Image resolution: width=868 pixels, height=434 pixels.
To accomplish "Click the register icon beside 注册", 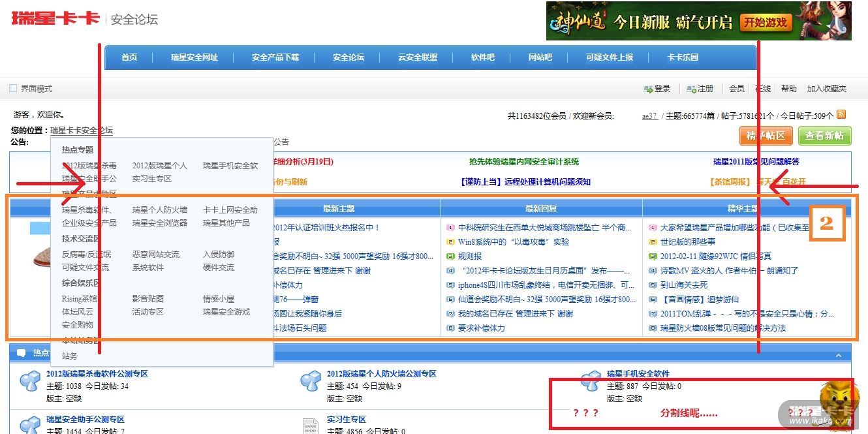I will [x=692, y=89].
